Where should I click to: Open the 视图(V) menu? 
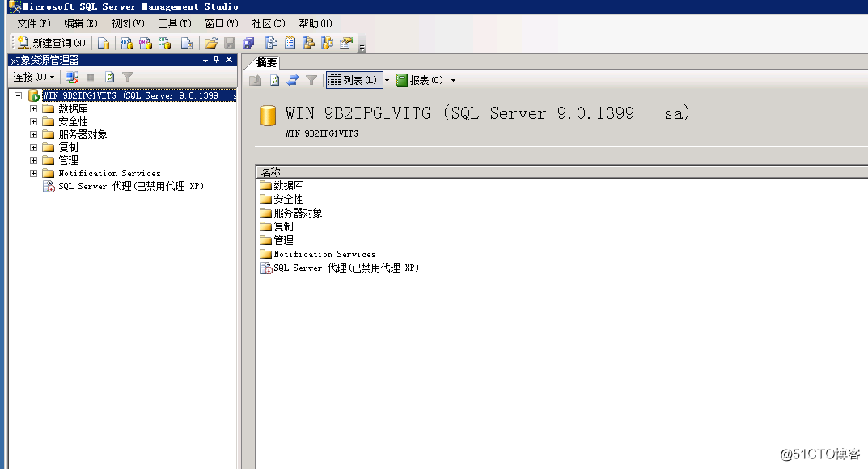coord(128,23)
